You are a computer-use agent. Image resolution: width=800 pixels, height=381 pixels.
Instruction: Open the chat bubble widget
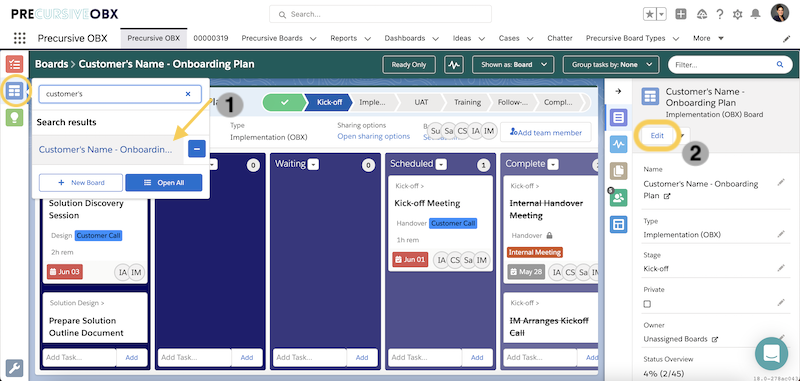point(772,353)
